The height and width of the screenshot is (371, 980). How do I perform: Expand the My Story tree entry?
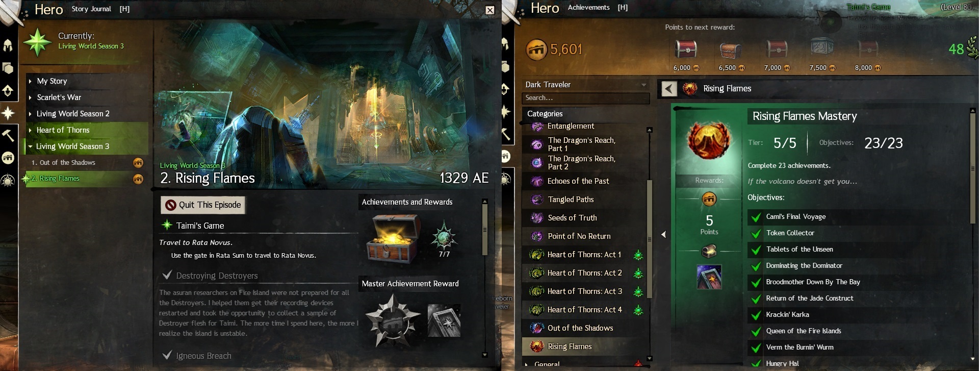(87, 81)
